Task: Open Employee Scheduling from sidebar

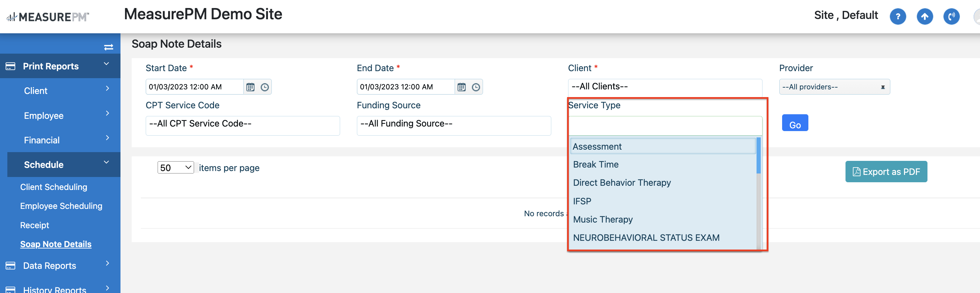Action: 61,206
